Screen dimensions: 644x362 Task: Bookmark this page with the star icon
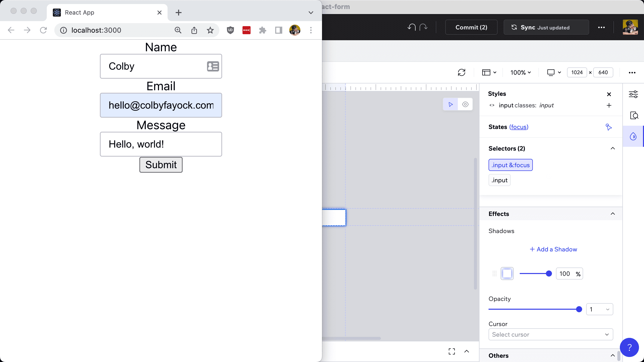pos(210,30)
